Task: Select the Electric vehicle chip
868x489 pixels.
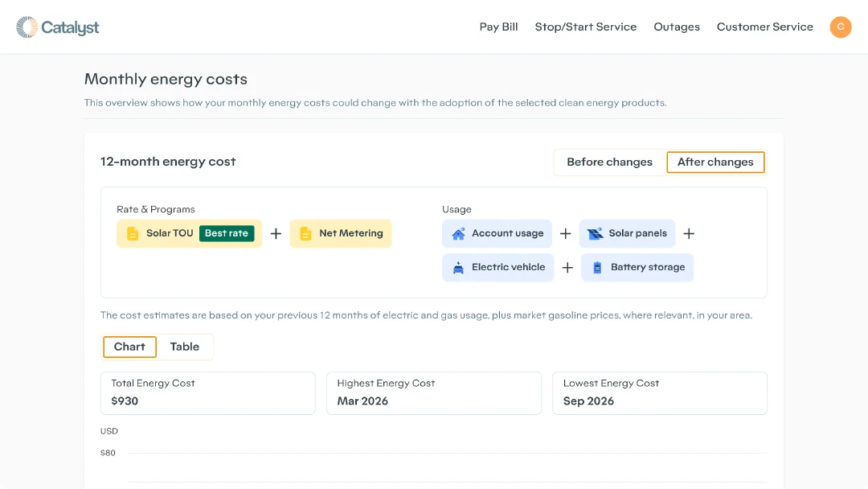Action: coord(497,268)
